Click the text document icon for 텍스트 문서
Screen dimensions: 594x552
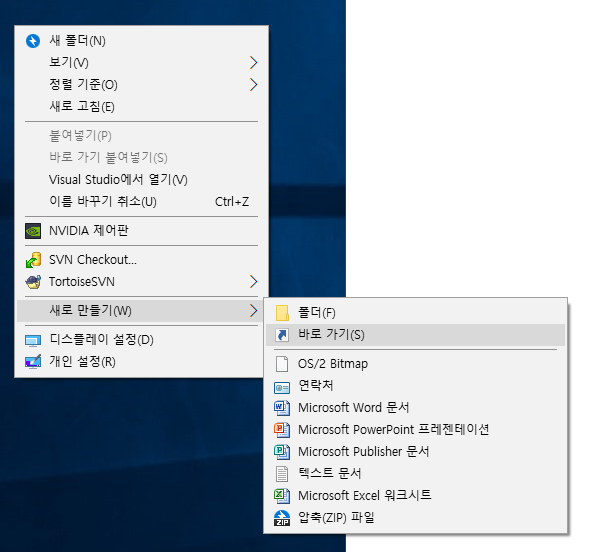(x=282, y=474)
